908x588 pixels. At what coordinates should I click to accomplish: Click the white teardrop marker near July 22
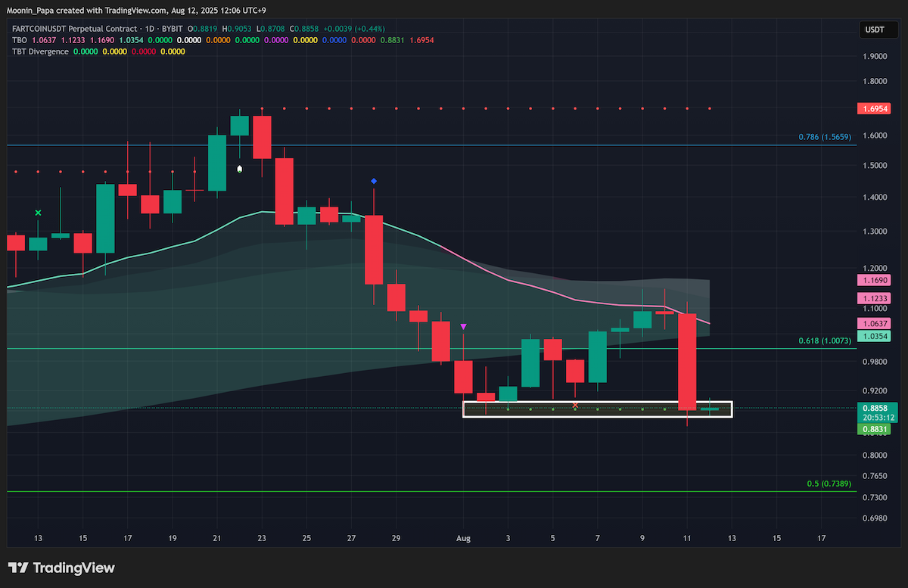(240, 169)
